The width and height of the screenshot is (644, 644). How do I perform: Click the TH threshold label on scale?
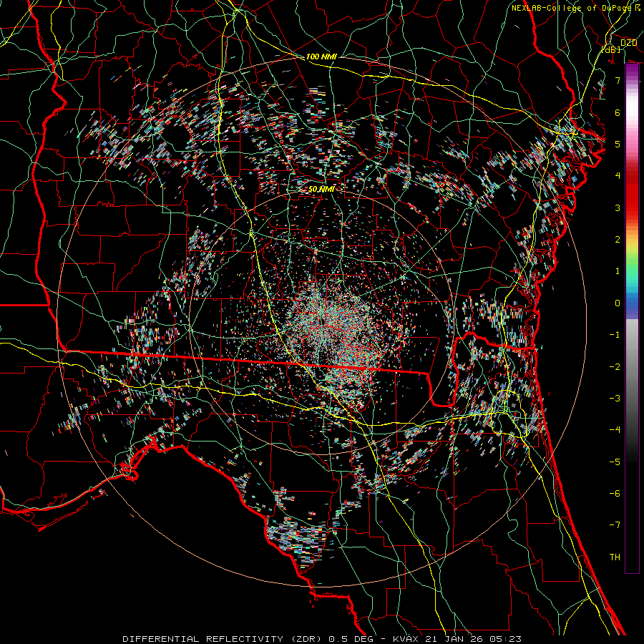pyautogui.click(x=615, y=557)
